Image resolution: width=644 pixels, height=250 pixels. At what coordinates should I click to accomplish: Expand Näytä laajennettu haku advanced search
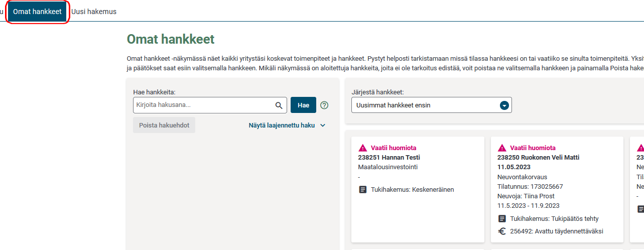[287, 126]
